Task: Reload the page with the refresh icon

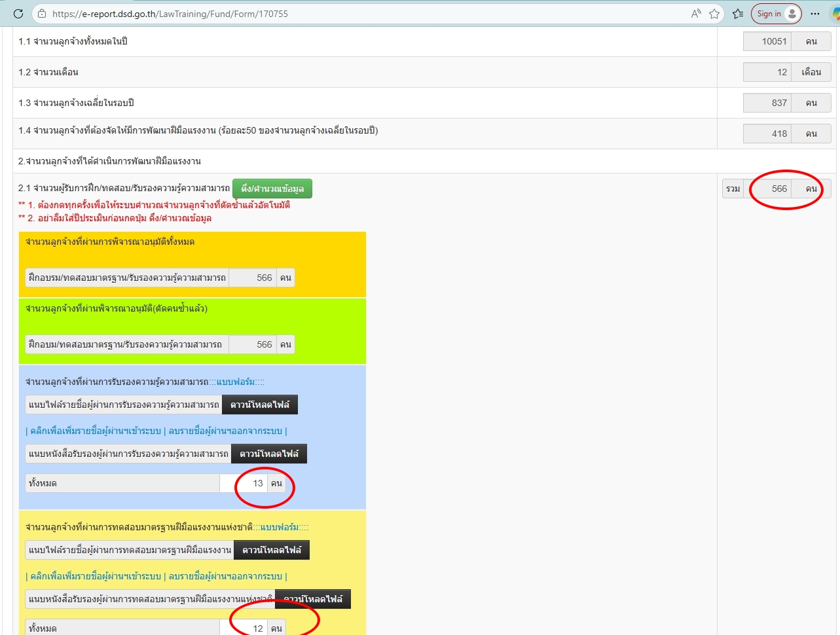Action: click(18, 14)
